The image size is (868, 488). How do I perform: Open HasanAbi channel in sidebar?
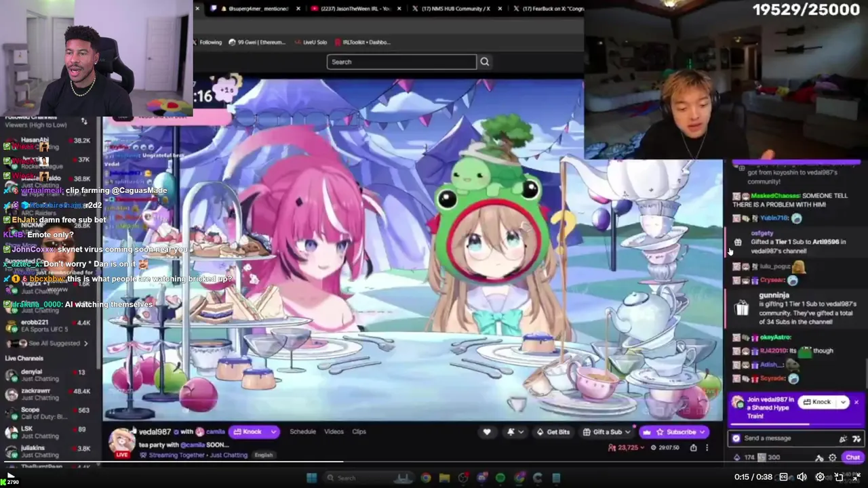(x=47, y=144)
